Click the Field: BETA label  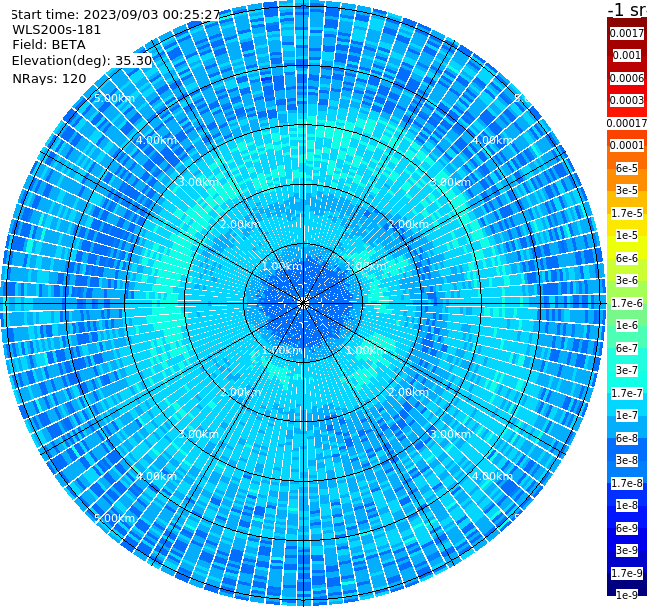click(x=49, y=45)
